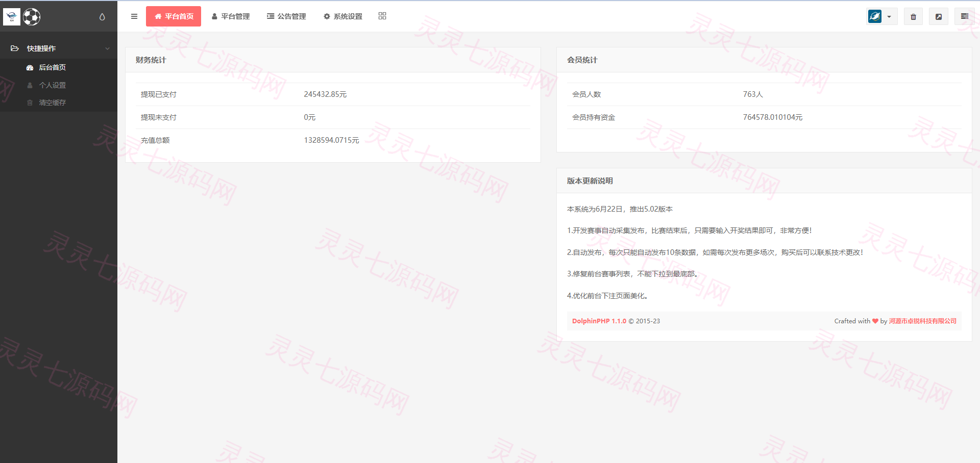Switch to 平台首页 tab
This screenshot has height=463, width=980.
click(174, 16)
